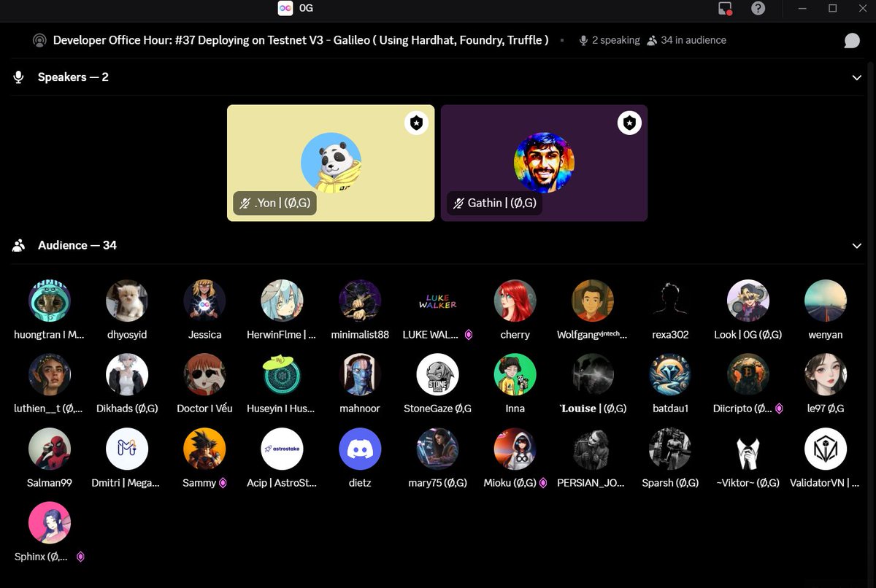The image size is (876, 588).
Task: Collapse the Audience section
Action: (857, 246)
